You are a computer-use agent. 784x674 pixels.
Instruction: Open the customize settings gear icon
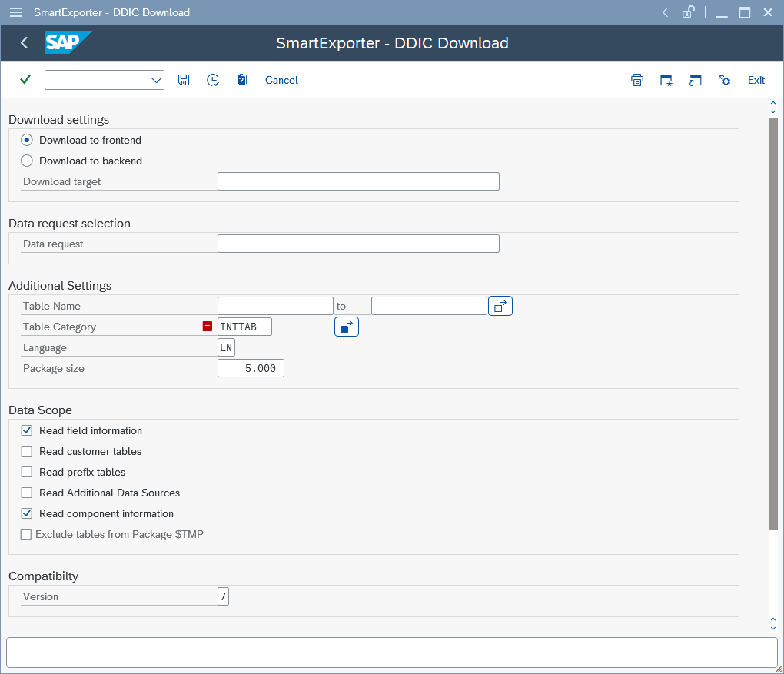pyautogui.click(x=725, y=80)
